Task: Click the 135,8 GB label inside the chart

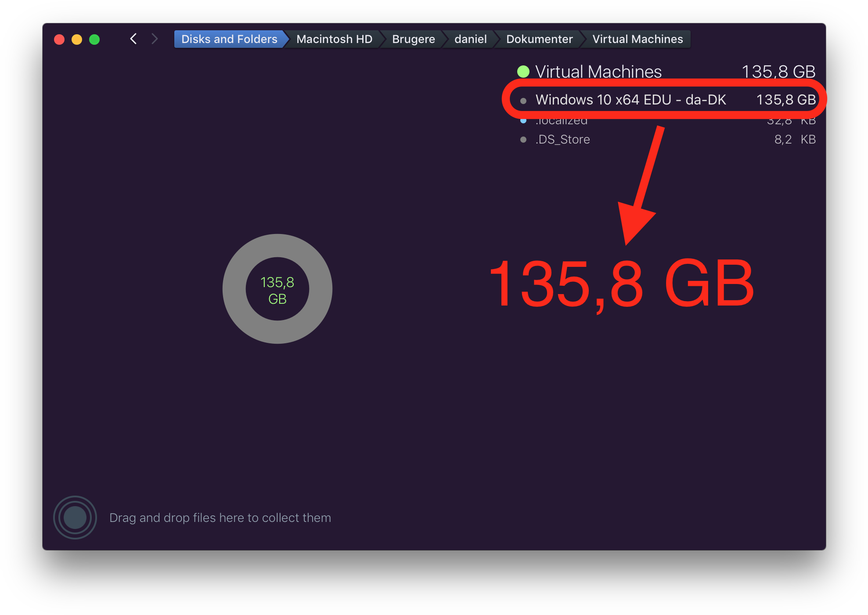Action: click(277, 290)
